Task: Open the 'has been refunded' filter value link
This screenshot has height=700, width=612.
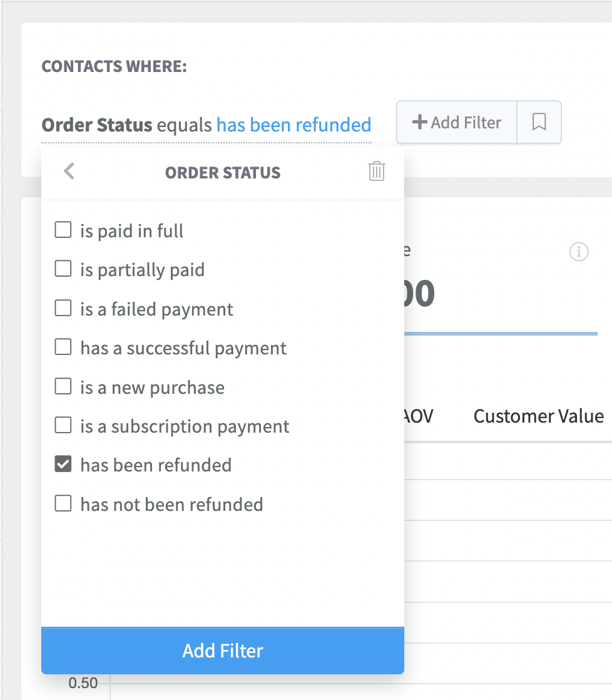Action: click(294, 125)
